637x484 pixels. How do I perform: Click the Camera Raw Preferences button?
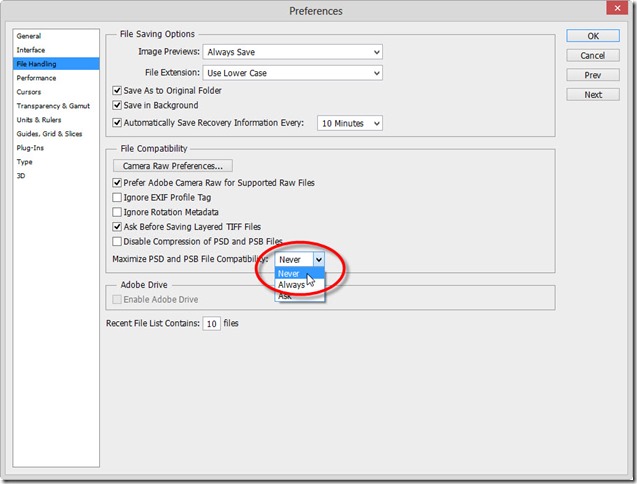(172, 165)
